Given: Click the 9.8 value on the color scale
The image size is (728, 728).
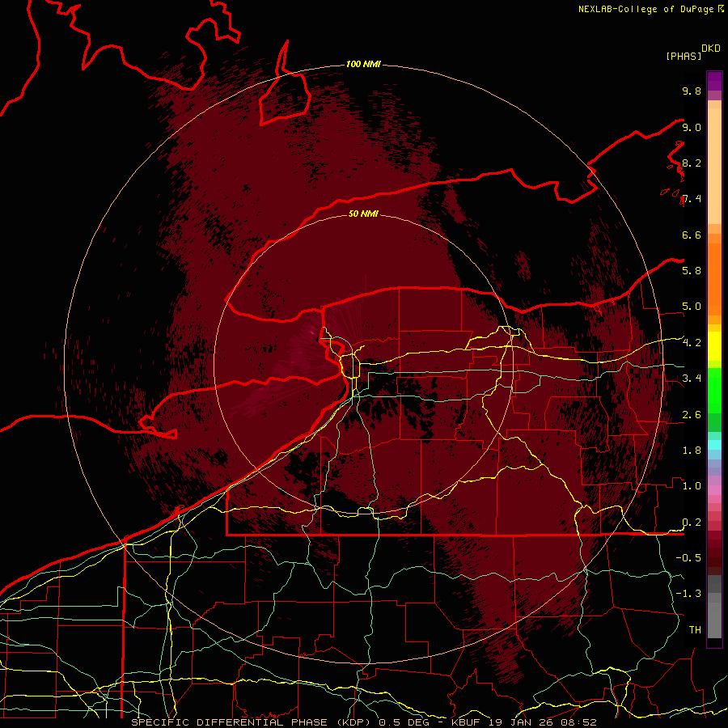Looking at the screenshot, I should [x=692, y=91].
